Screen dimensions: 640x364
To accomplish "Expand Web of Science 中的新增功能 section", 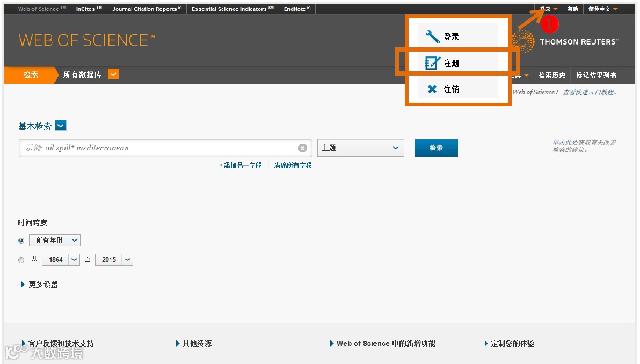I will 383,344.
